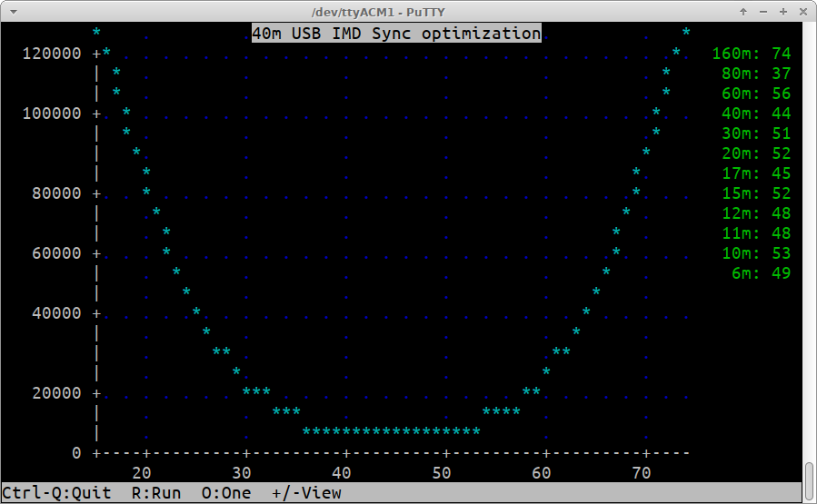Image resolution: width=817 pixels, height=504 pixels.
Task: Click the 120000 y-axis label
Action: [x=52, y=54]
